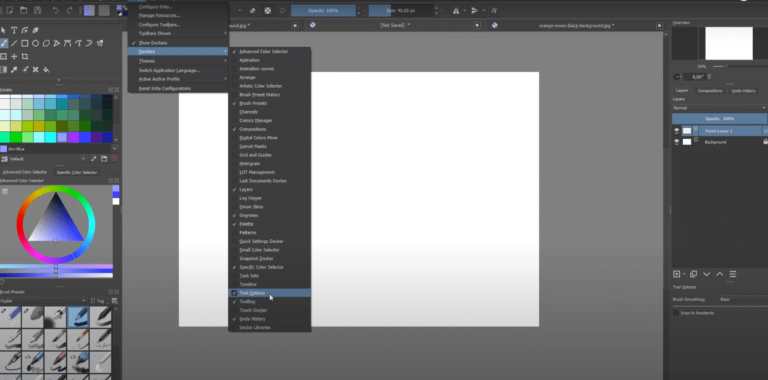768x380 pixels.
Task: Choose Manage Resources menu item
Action: pos(178,16)
